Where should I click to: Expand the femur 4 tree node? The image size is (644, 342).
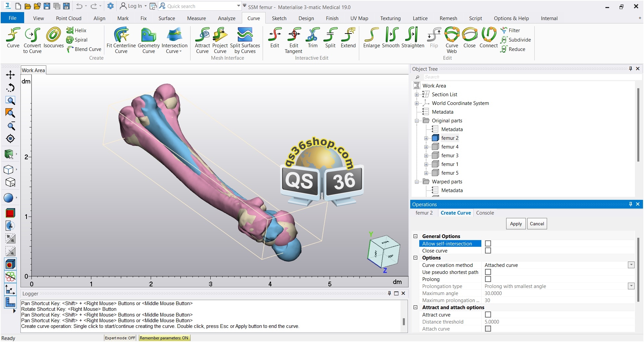426,147
